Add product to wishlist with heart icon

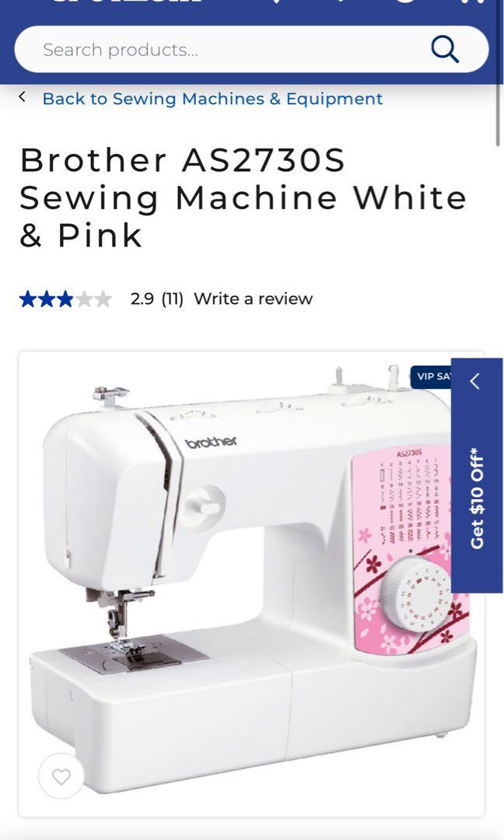pos(61,776)
